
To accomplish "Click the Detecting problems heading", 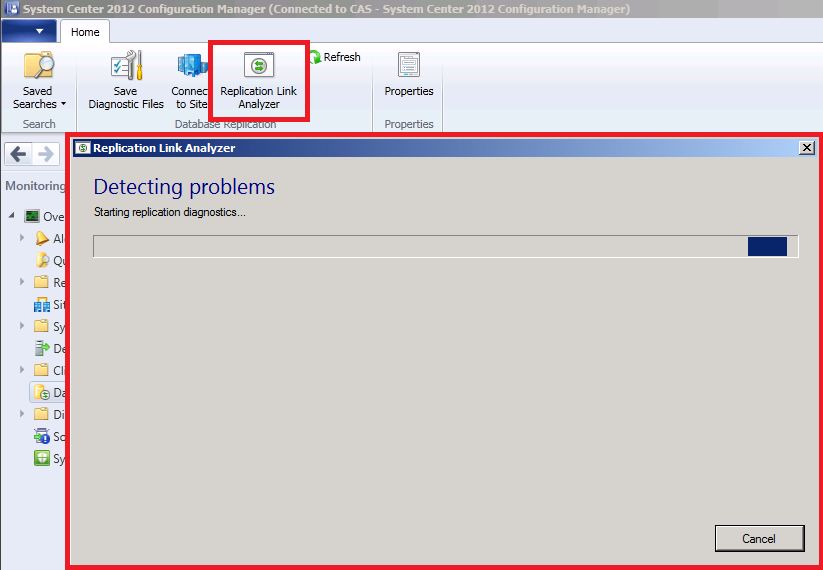I will 184,187.
